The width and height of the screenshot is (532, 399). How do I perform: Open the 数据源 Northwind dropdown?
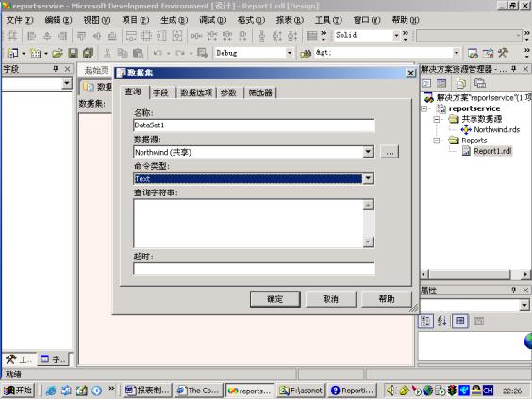click(368, 152)
